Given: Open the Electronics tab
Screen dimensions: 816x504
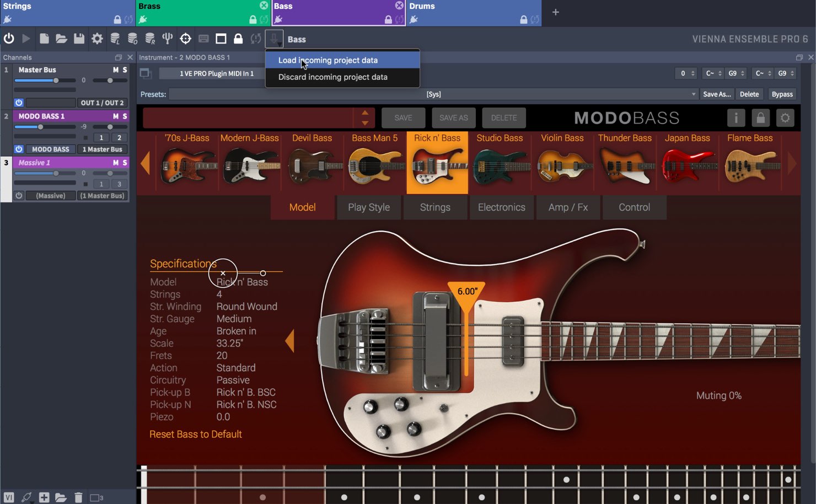Looking at the screenshot, I should pos(501,207).
